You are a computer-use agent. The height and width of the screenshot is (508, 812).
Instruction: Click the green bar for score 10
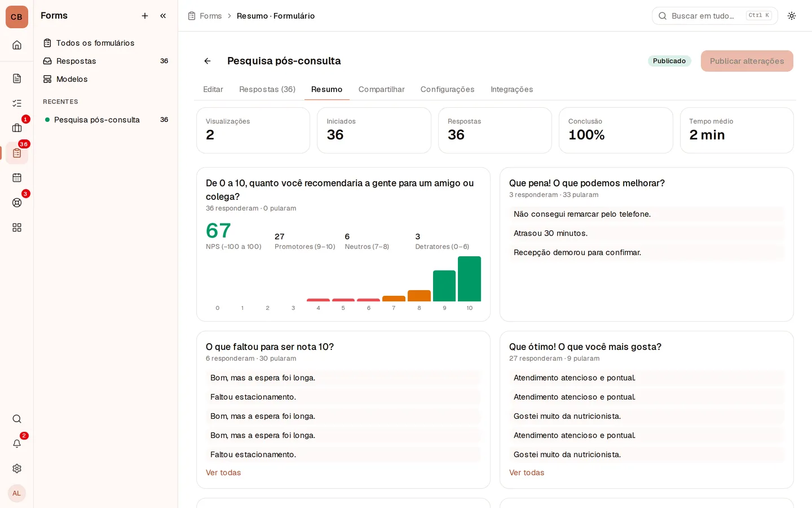tap(469, 279)
